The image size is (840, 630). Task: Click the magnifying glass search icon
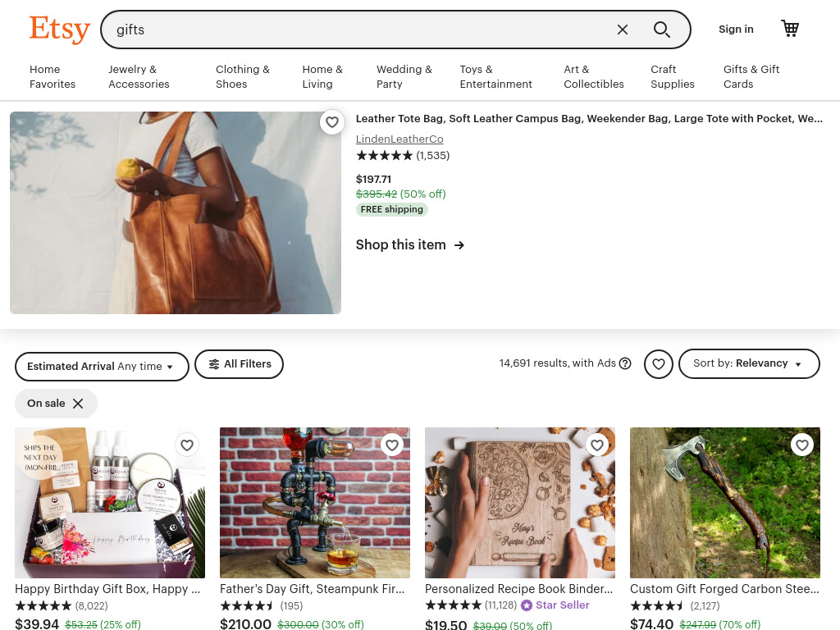coord(662,30)
